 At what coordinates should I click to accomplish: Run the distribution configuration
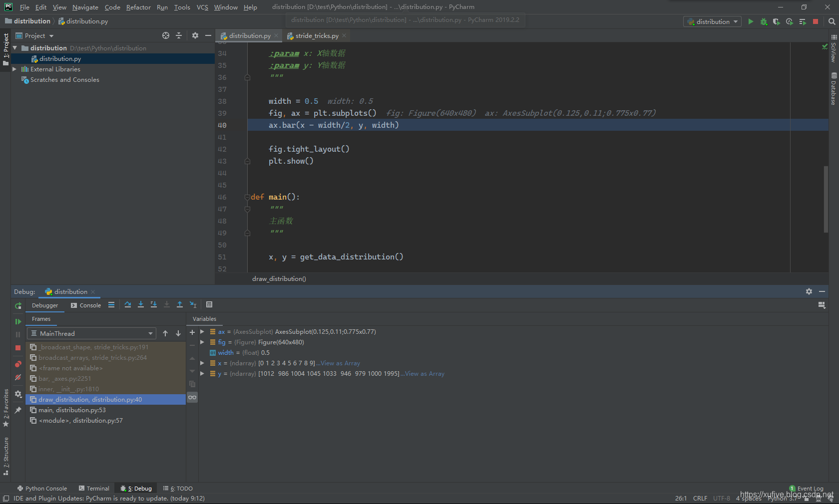751,21
